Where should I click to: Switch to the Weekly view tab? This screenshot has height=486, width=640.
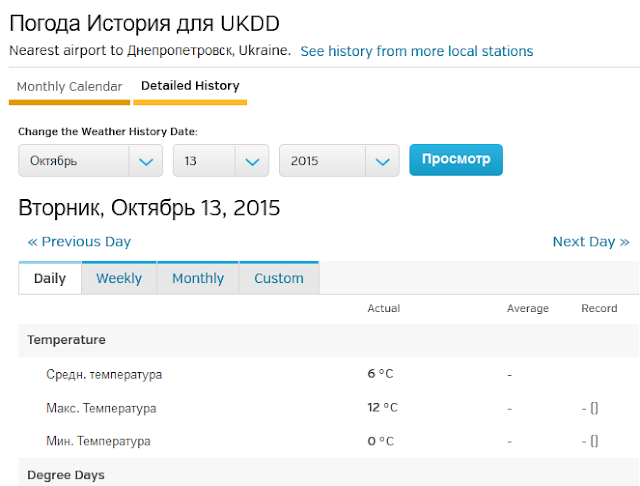click(x=119, y=278)
